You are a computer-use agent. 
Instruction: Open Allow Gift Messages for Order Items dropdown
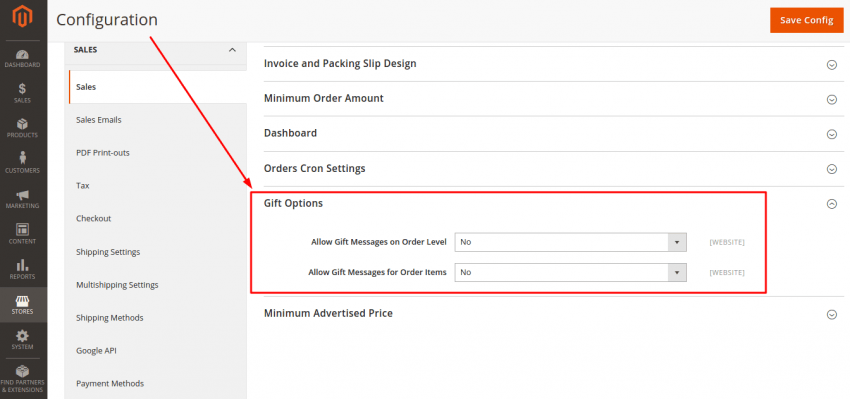coord(570,273)
